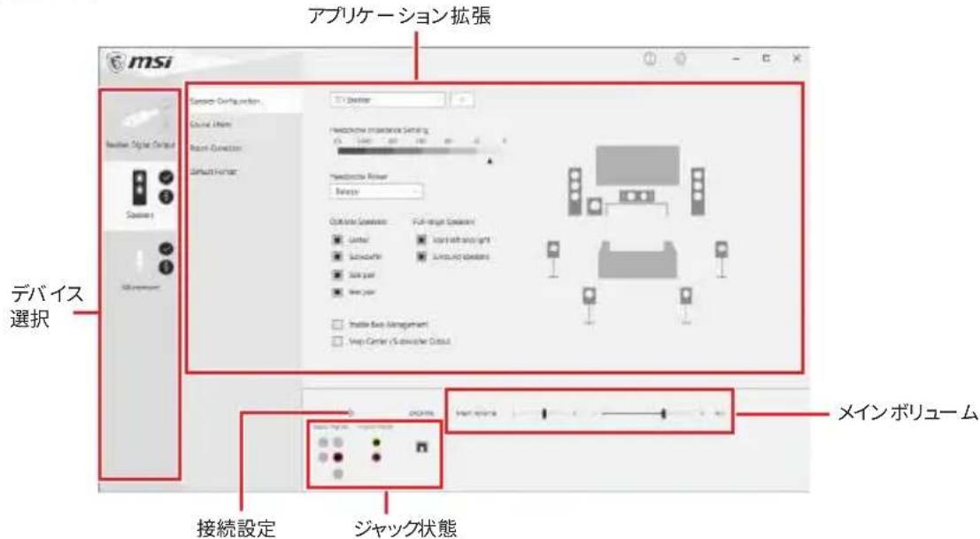Click the top-right back panel jack
The image size is (980, 539).
(x=338, y=443)
